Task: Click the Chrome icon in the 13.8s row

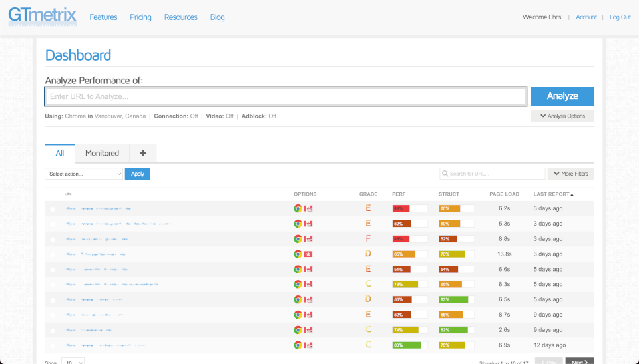Action: (298, 254)
